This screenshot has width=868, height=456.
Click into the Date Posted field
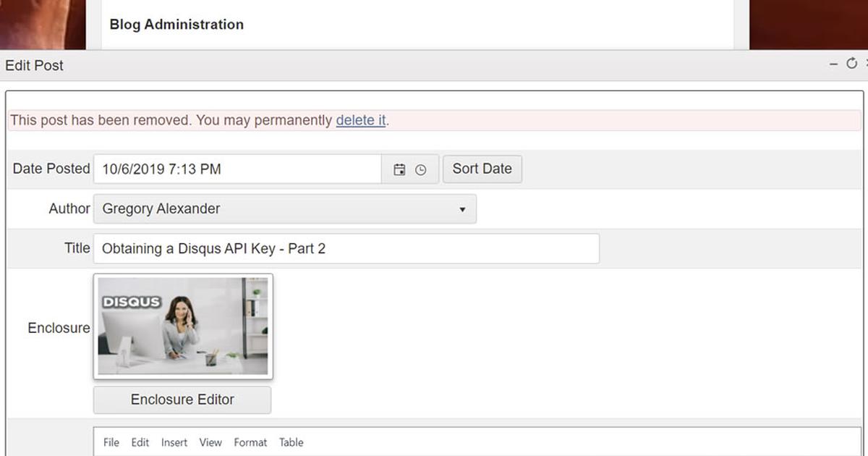coord(237,169)
